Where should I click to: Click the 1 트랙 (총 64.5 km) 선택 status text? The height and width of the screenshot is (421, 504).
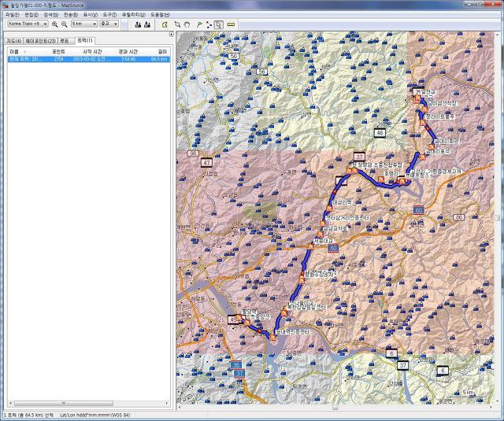28,415
